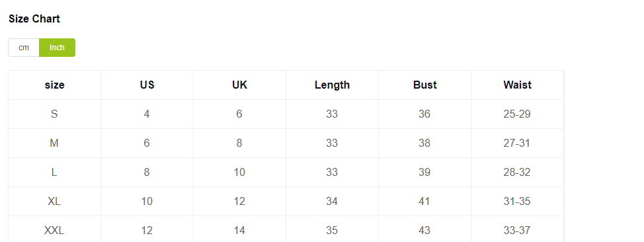Click the Length column header
This screenshot has height=242, width=644.
333,85
